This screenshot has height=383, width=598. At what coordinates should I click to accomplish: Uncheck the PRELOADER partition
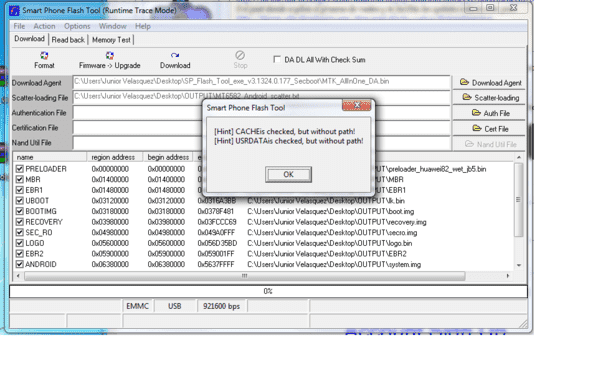(20, 169)
